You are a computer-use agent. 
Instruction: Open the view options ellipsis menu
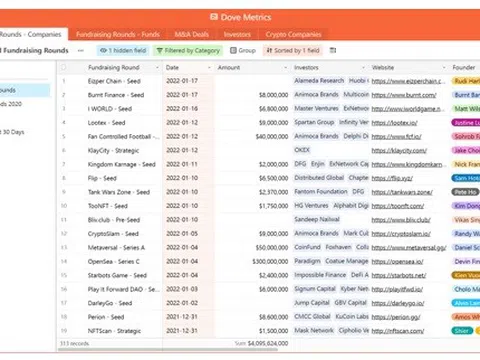(81, 51)
